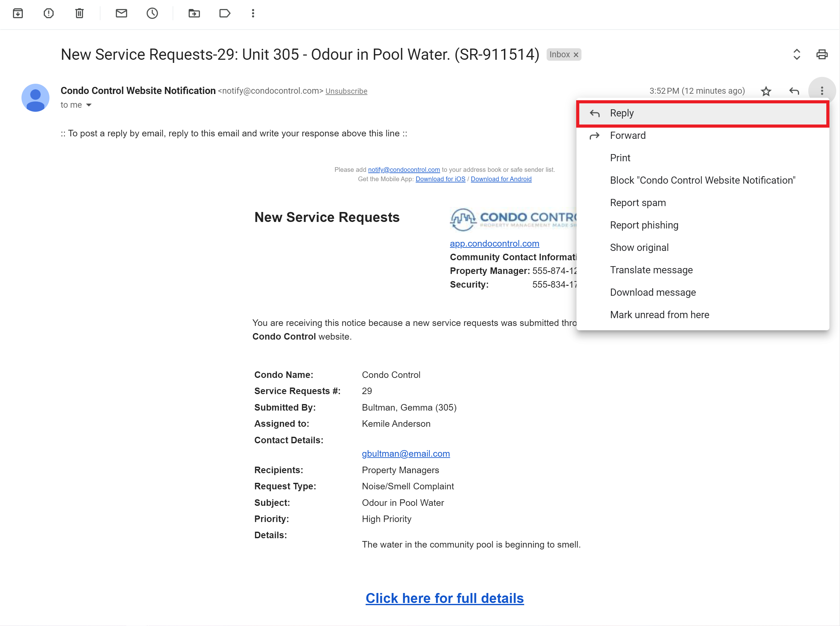Choose Reply from the context menu
The image size is (840, 626).
tap(702, 113)
